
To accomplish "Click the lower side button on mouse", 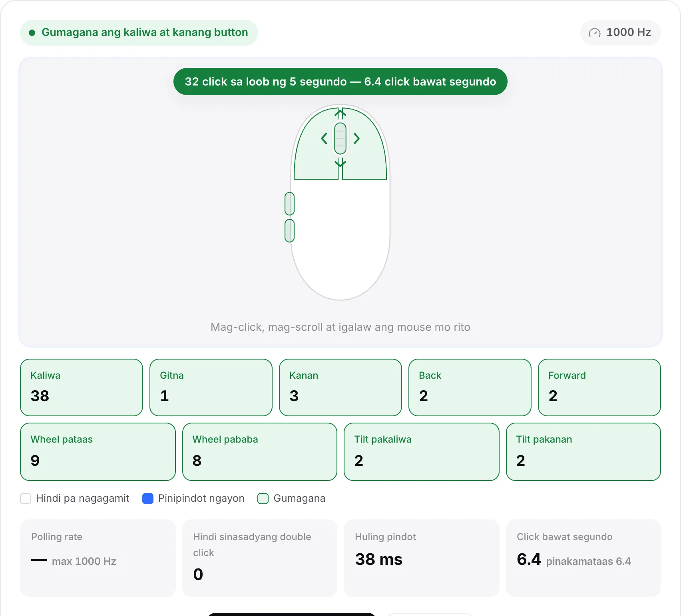I will 289,231.
